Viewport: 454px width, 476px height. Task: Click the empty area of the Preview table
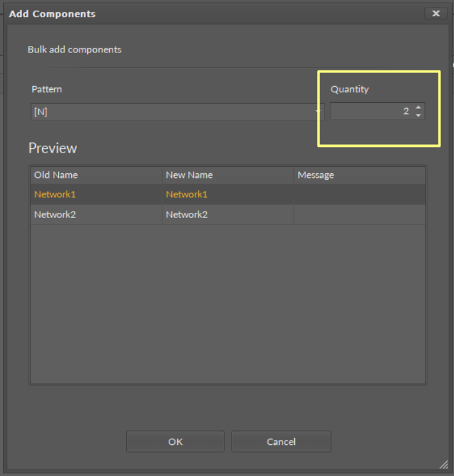point(227,304)
